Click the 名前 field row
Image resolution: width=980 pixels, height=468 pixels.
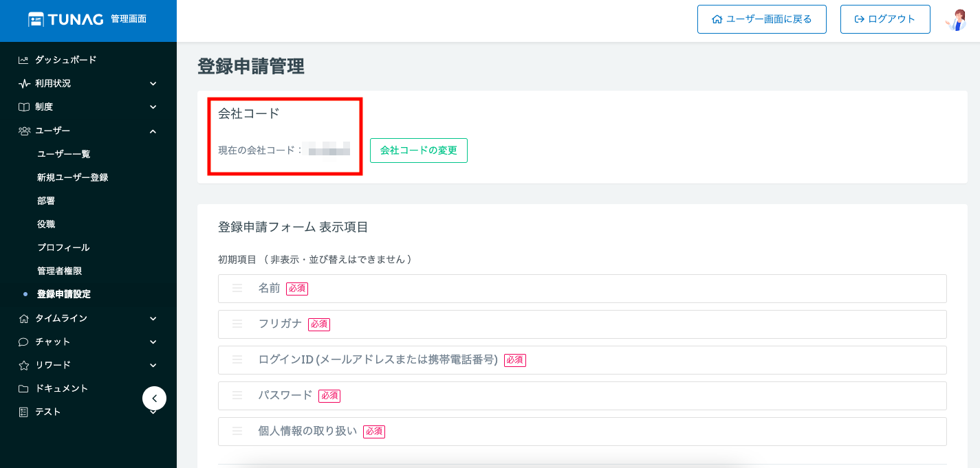[582, 289]
